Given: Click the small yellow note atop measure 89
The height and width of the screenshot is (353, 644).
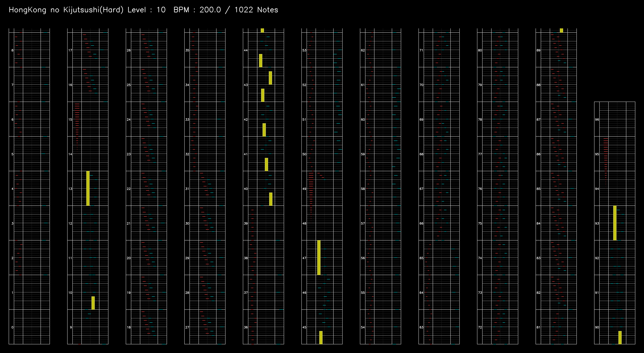Looking at the screenshot, I should click(x=562, y=31).
